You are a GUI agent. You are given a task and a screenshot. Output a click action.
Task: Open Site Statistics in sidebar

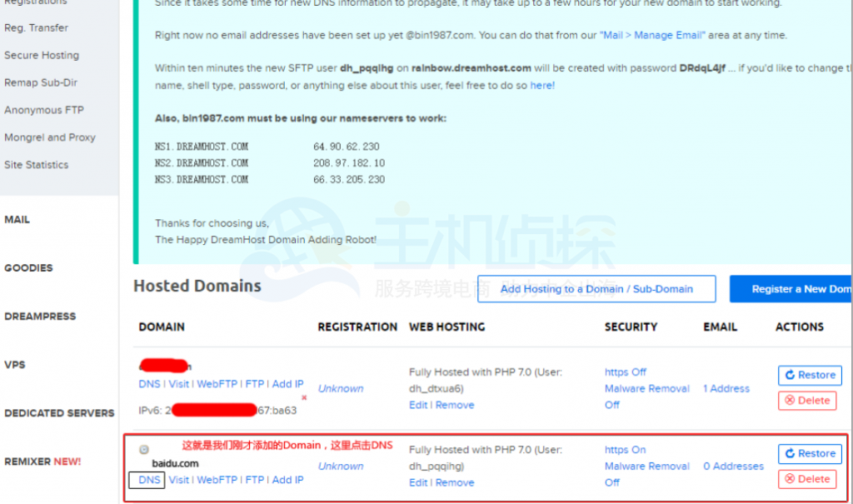[37, 164]
